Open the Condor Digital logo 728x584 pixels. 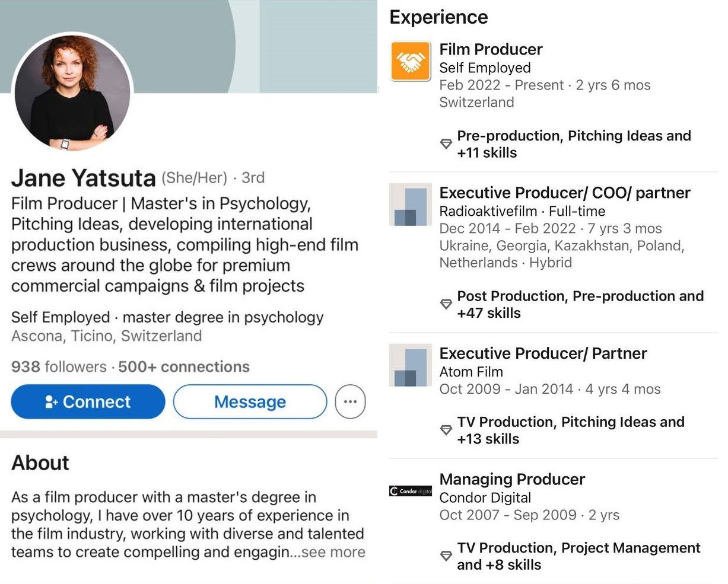click(x=410, y=491)
